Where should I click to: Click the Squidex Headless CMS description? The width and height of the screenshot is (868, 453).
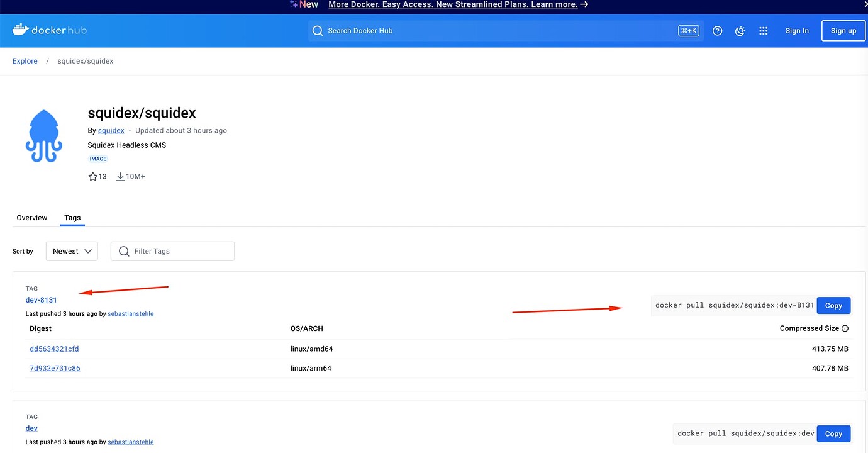(x=127, y=145)
